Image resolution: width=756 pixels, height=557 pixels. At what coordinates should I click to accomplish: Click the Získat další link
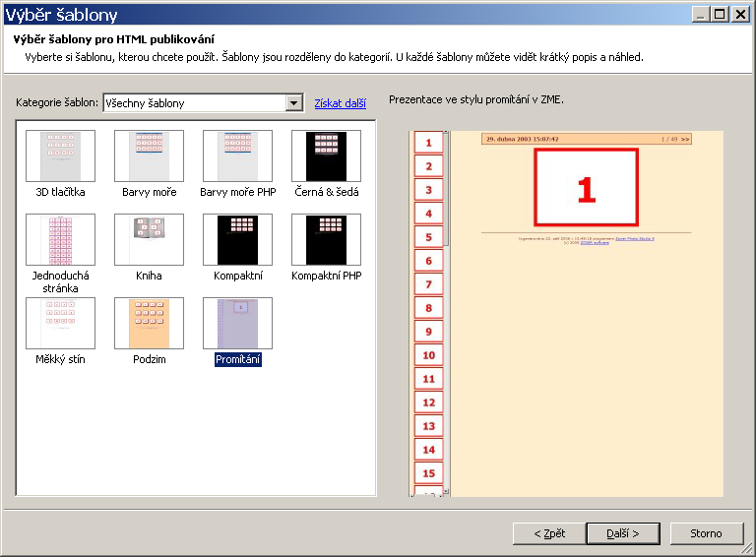(340, 103)
